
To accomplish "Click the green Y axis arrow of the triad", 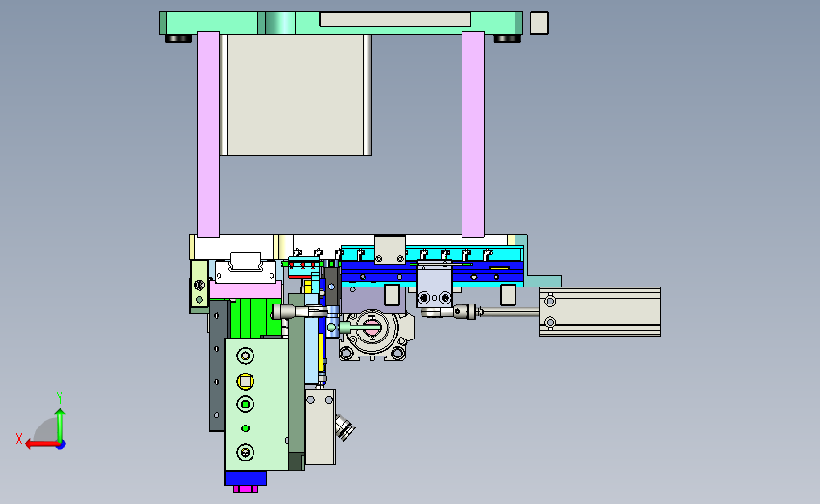I will (61, 426).
